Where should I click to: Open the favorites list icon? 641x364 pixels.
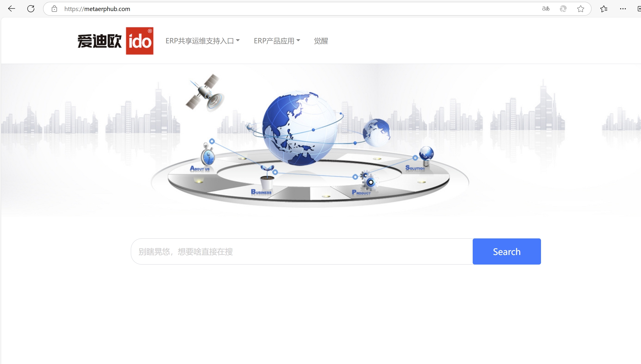604,9
